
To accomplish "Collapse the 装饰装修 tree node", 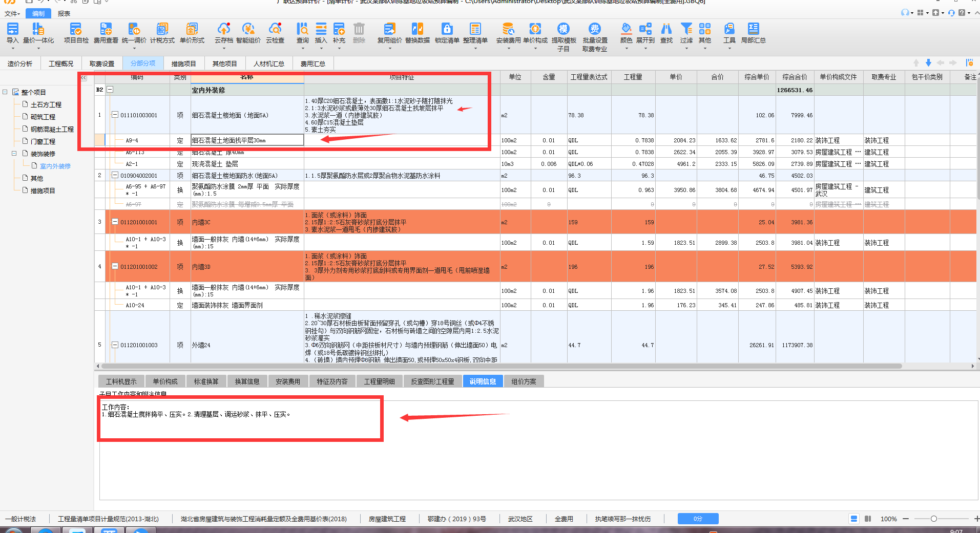I will [x=14, y=154].
